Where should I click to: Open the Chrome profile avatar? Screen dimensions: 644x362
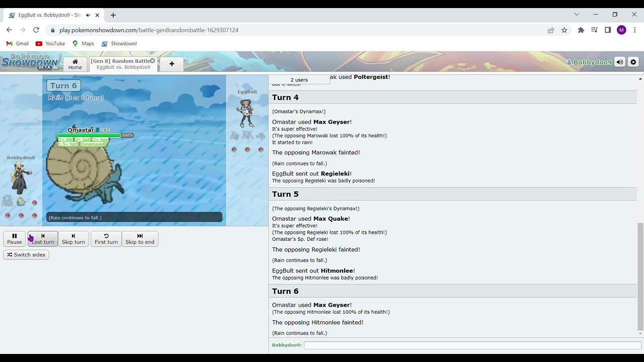[x=621, y=30]
